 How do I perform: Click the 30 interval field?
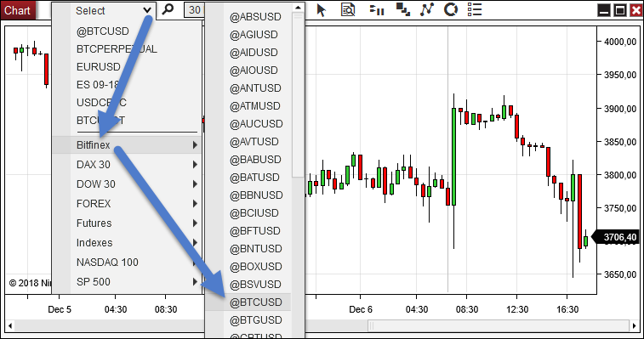195,10
